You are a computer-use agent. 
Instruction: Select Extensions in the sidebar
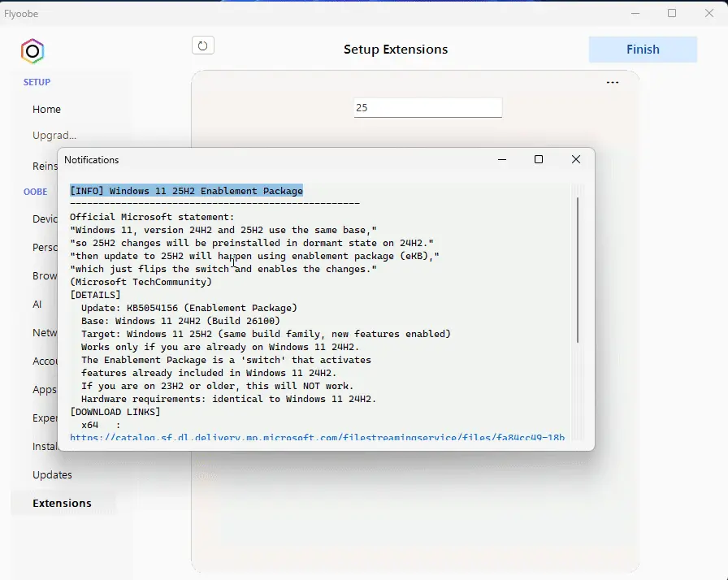(62, 503)
